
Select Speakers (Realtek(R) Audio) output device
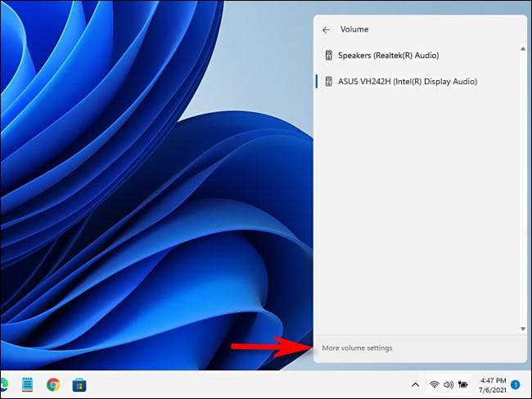[388, 56]
